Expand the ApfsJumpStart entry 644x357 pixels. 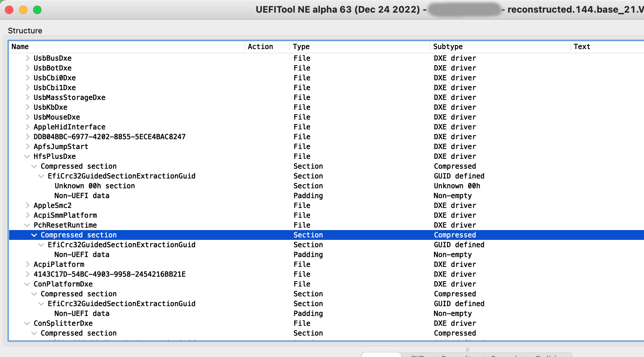tap(27, 146)
